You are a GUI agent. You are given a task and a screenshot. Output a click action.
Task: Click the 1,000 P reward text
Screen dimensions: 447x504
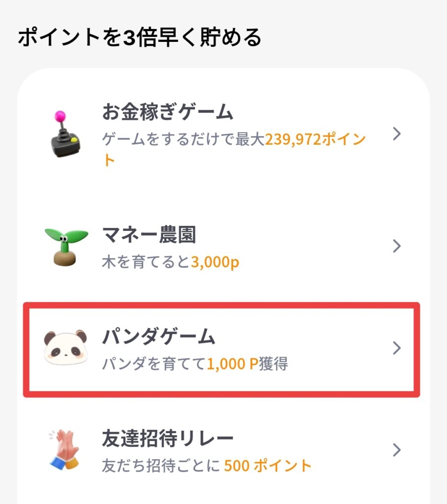click(233, 364)
